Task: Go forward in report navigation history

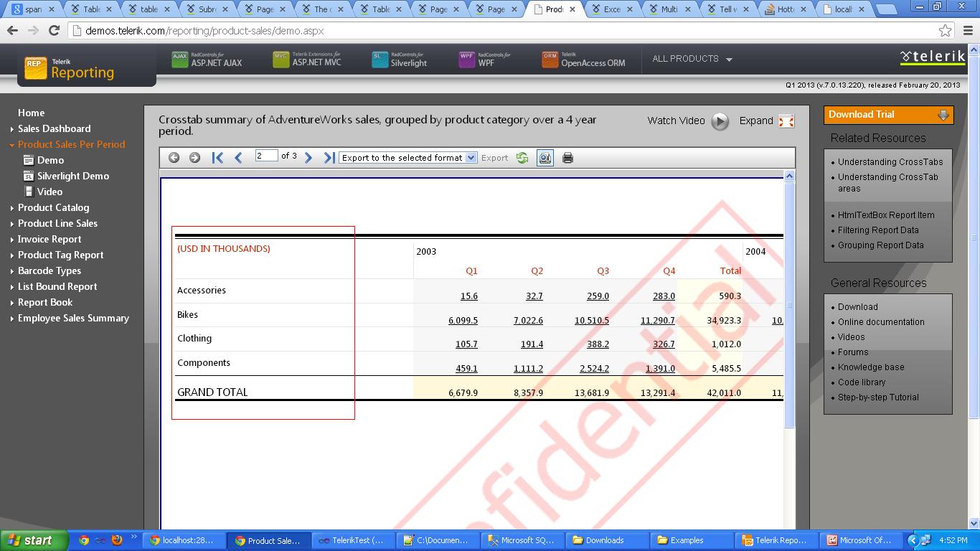Action: click(194, 158)
